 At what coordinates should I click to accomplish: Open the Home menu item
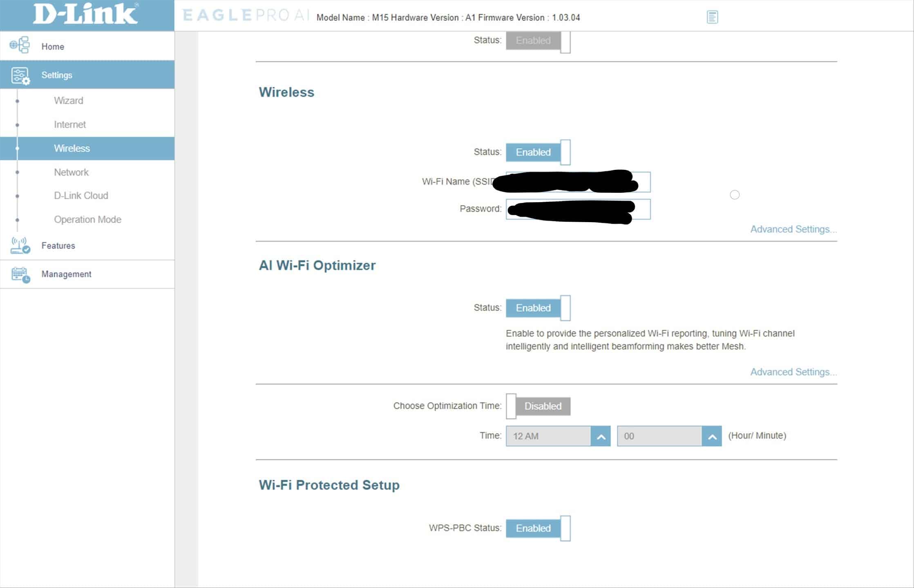pyautogui.click(x=87, y=46)
